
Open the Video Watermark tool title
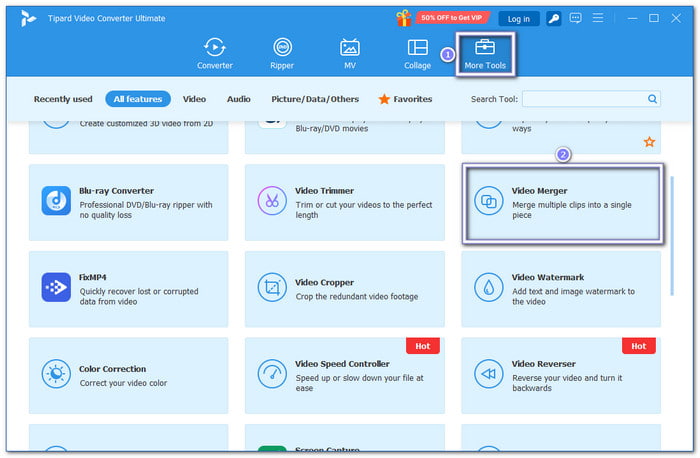pos(548,277)
